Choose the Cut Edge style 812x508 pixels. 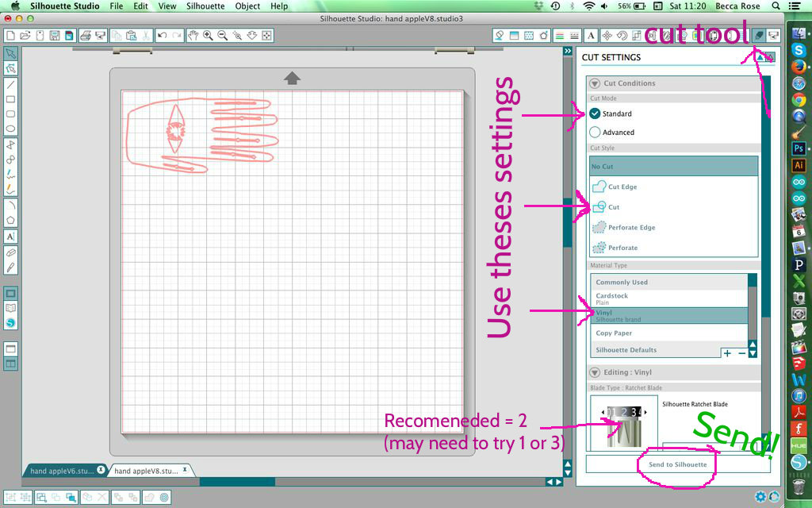click(x=674, y=187)
